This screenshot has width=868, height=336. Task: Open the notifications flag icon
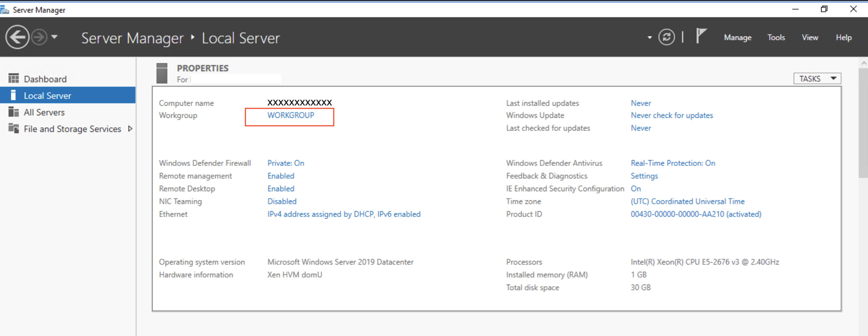pyautogui.click(x=701, y=36)
